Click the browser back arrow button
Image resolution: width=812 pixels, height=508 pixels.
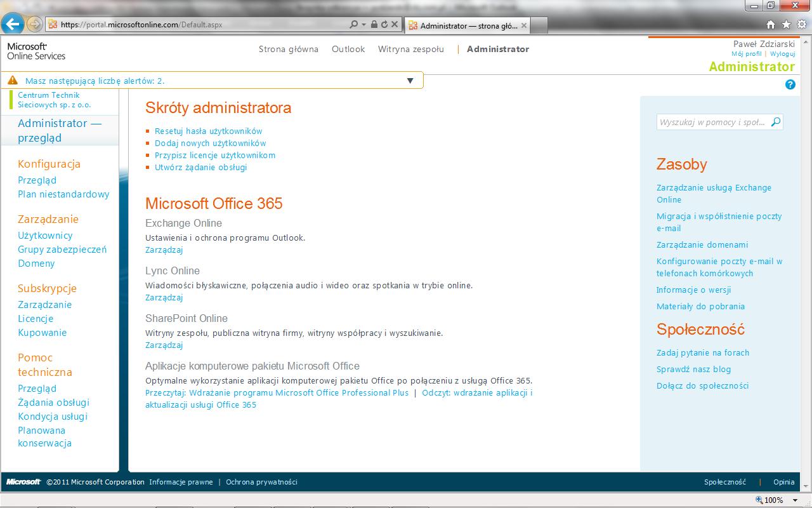[13, 25]
